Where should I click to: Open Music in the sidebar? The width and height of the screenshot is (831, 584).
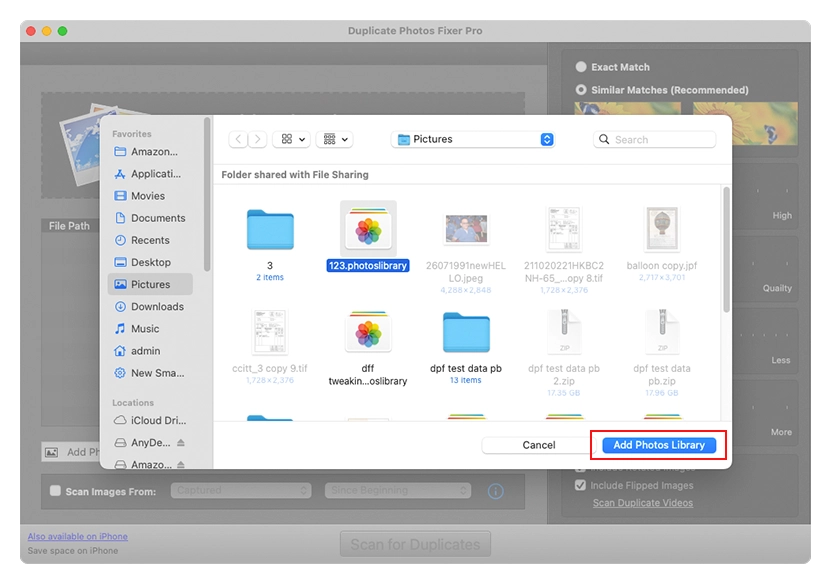[x=150, y=329]
